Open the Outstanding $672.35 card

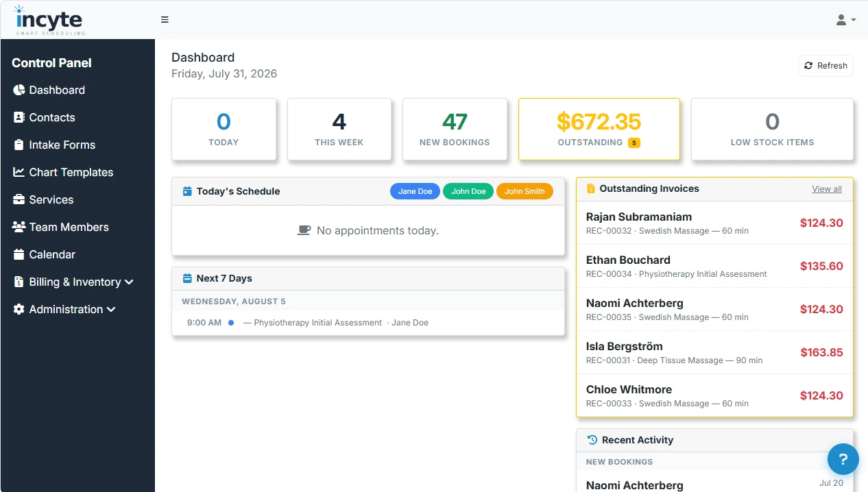[x=599, y=130]
